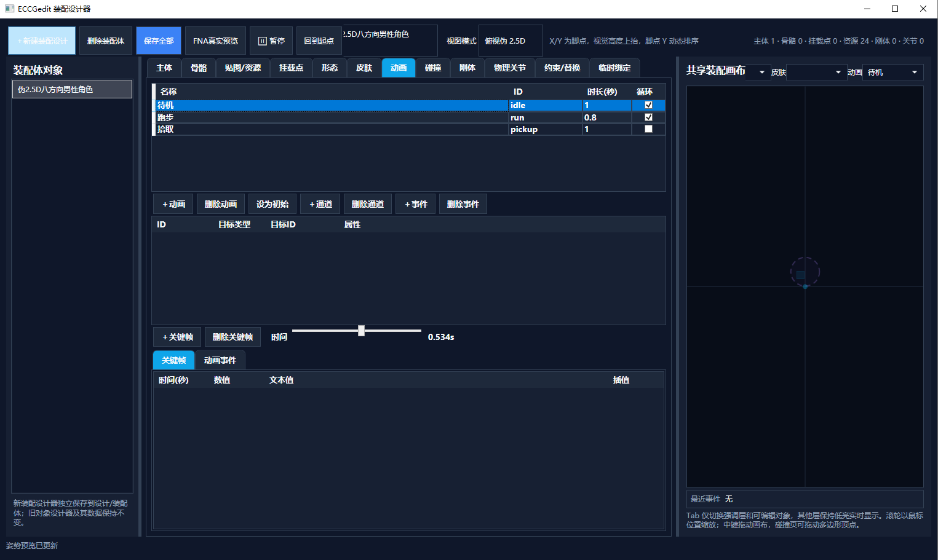Click the time slider handle
Screen dimensions: 938x560
361,331
